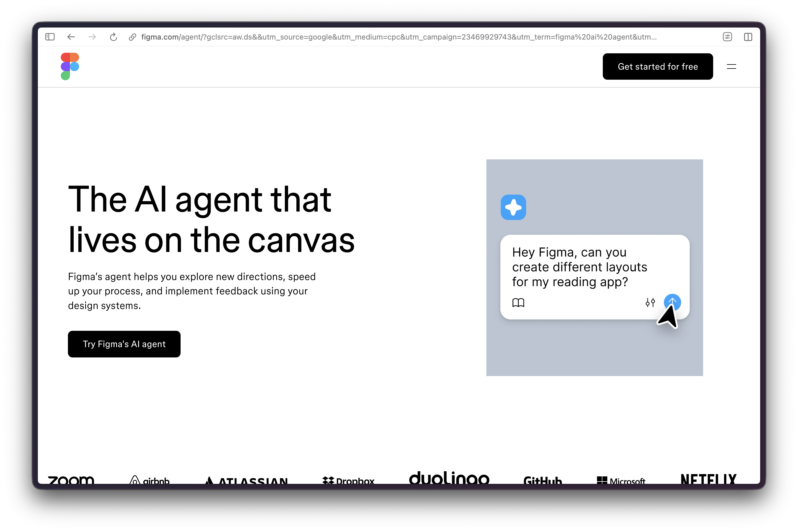Open the hamburger menu in the header
Viewport: 798px width, 532px height.
pos(731,66)
